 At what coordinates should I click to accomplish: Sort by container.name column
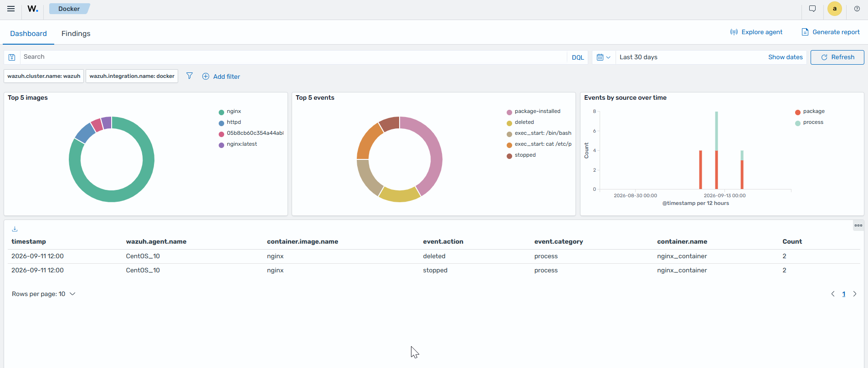coord(682,241)
